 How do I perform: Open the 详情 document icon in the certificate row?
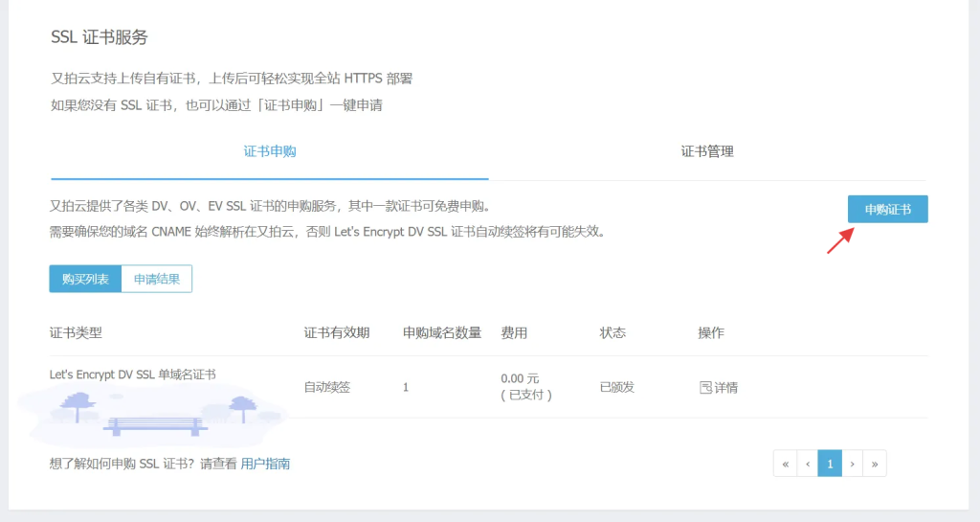coord(705,388)
